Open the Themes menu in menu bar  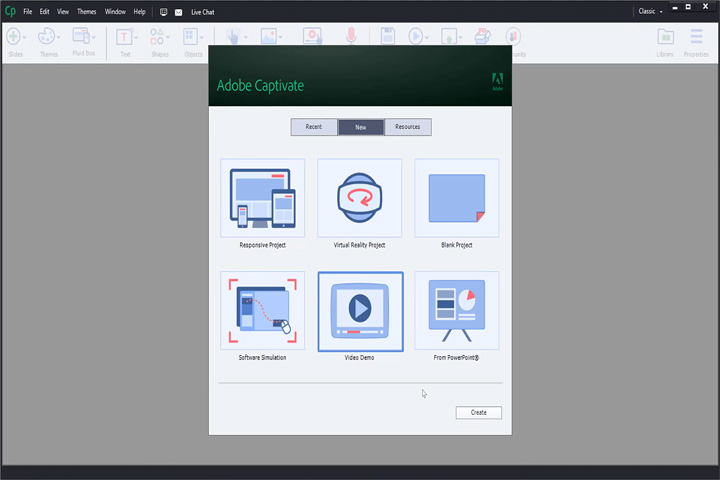coord(86,11)
